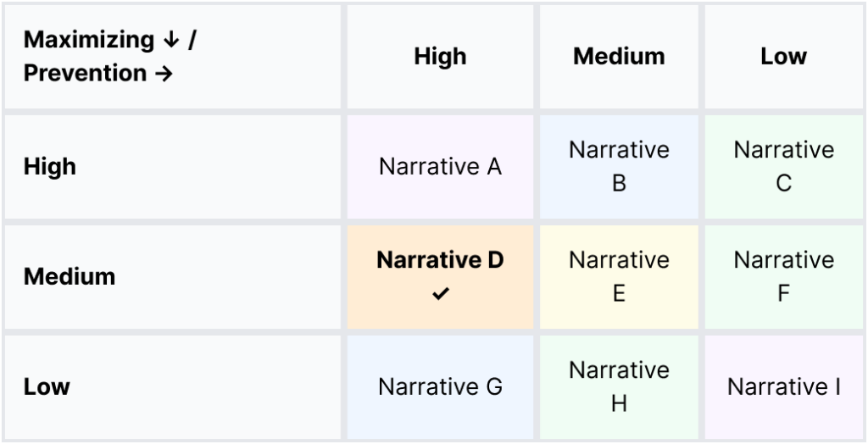The height and width of the screenshot is (444, 868).
Task: Pick the Narrative C cell
Action: point(783,167)
